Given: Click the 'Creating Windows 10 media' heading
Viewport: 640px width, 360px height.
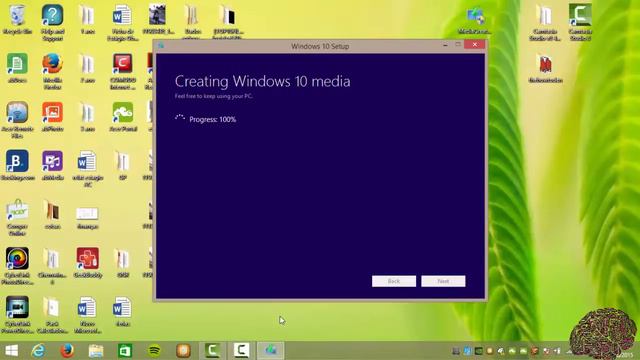Looking at the screenshot, I should pyautogui.click(x=262, y=81).
